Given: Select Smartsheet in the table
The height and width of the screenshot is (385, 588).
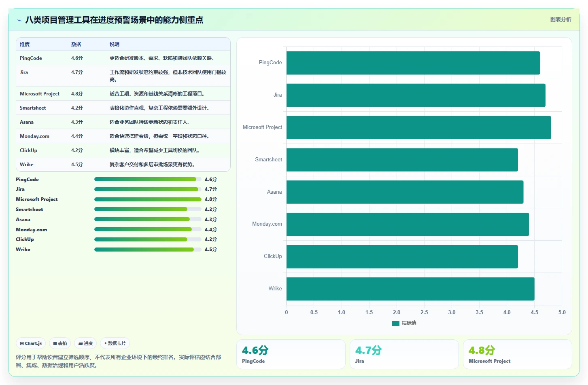Looking at the screenshot, I should pyautogui.click(x=33, y=108).
